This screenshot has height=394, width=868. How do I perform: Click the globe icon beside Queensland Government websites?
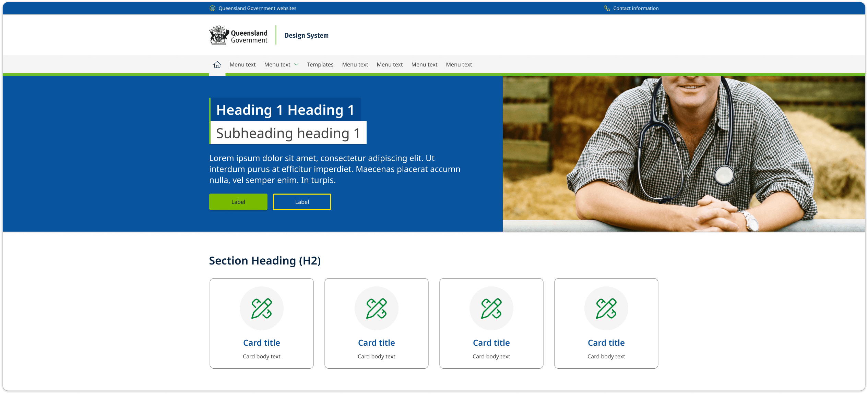coord(212,8)
